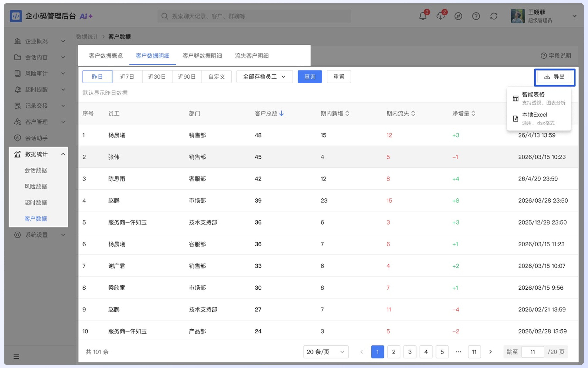Click the 系统设置 gear icon
The height and width of the screenshot is (368, 588).
17,235
